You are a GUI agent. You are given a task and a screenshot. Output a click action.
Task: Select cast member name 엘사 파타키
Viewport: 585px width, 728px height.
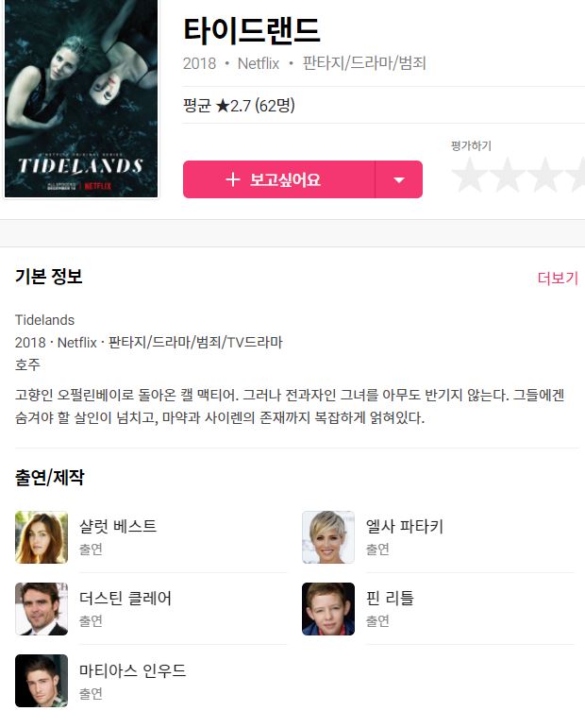click(x=405, y=526)
